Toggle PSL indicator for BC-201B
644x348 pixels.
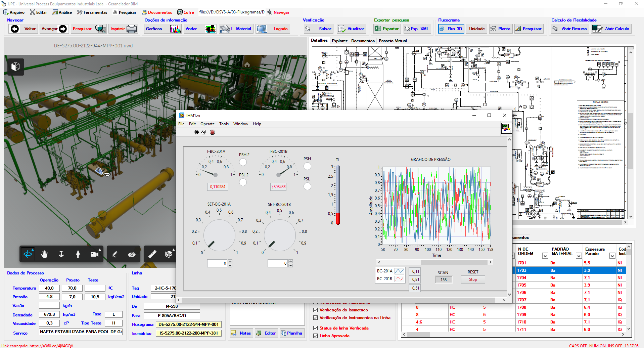[x=307, y=186]
